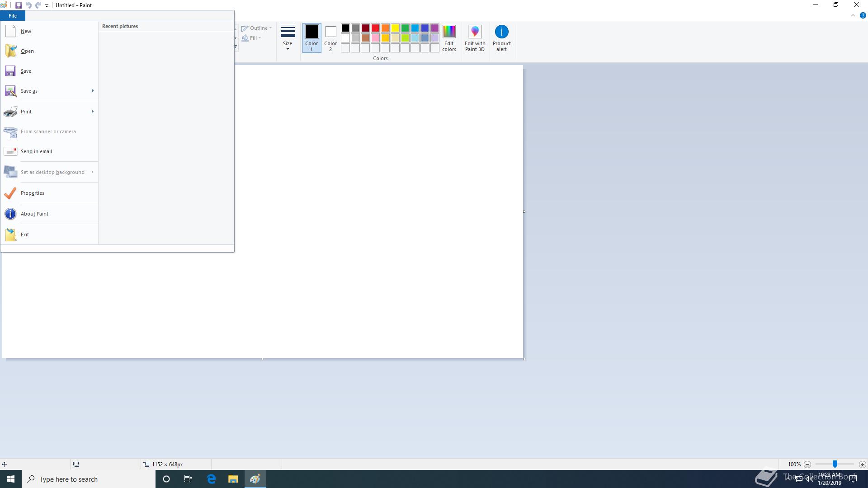Choose Send in email menu entry

click(x=49, y=151)
